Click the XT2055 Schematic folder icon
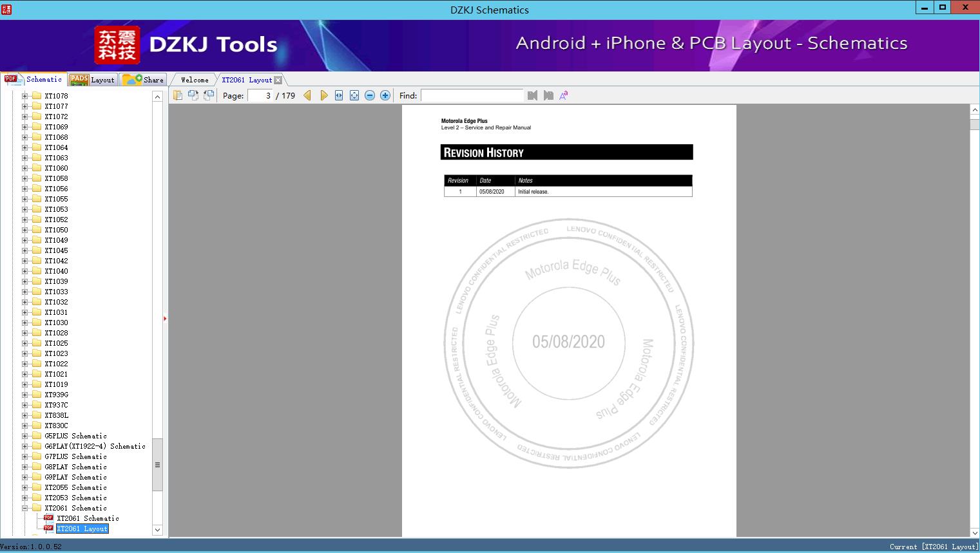 coord(37,487)
